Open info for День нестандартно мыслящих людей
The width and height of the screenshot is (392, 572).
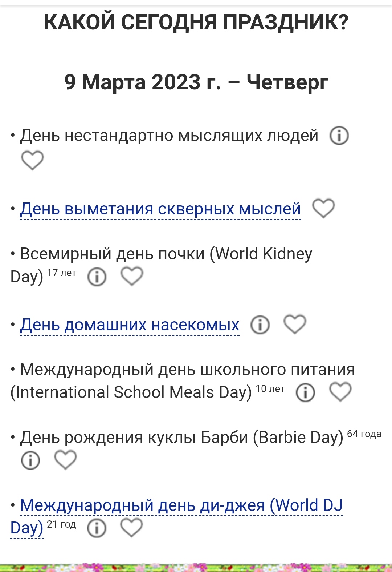[x=339, y=136]
